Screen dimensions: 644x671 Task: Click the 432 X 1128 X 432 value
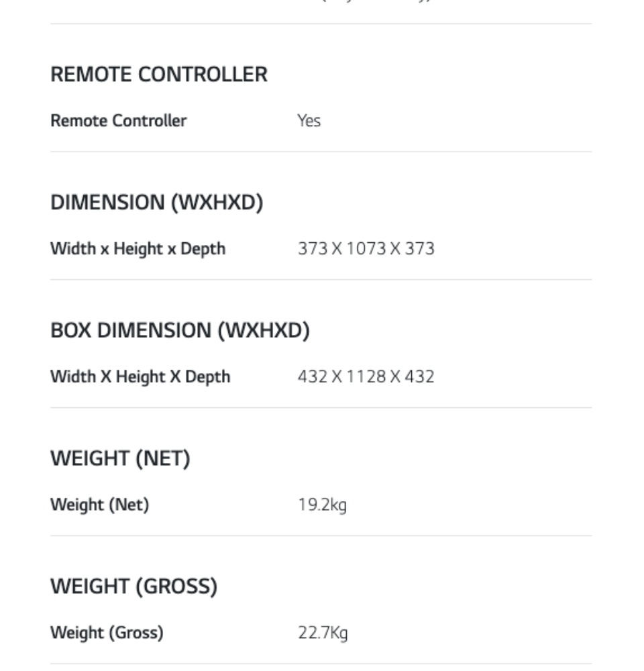coord(366,377)
